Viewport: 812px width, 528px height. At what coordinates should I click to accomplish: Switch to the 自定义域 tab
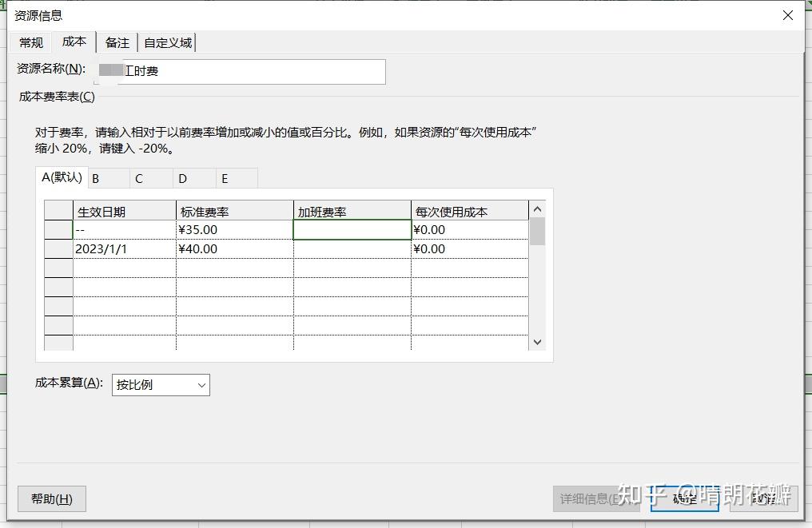point(168,42)
